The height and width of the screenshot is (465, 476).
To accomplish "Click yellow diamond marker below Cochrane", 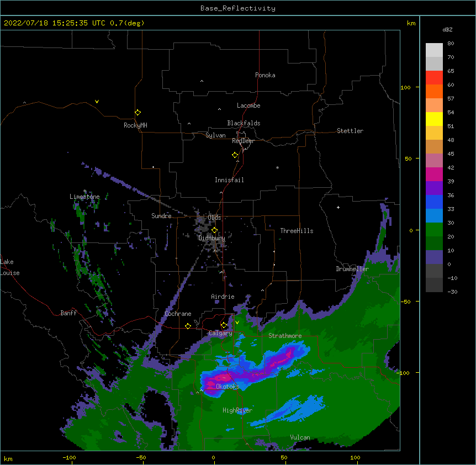I will pyautogui.click(x=188, y=326).
